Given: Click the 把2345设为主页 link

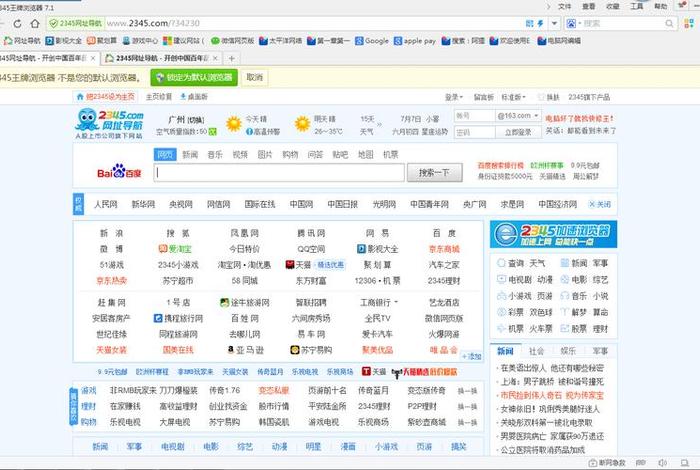Looking at the screenshot, I should click(105, 97).
